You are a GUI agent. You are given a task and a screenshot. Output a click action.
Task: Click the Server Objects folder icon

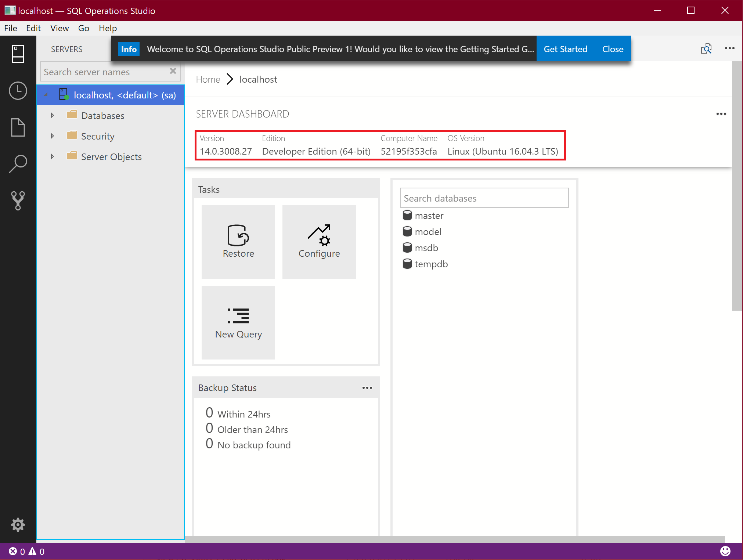(72, 156)
